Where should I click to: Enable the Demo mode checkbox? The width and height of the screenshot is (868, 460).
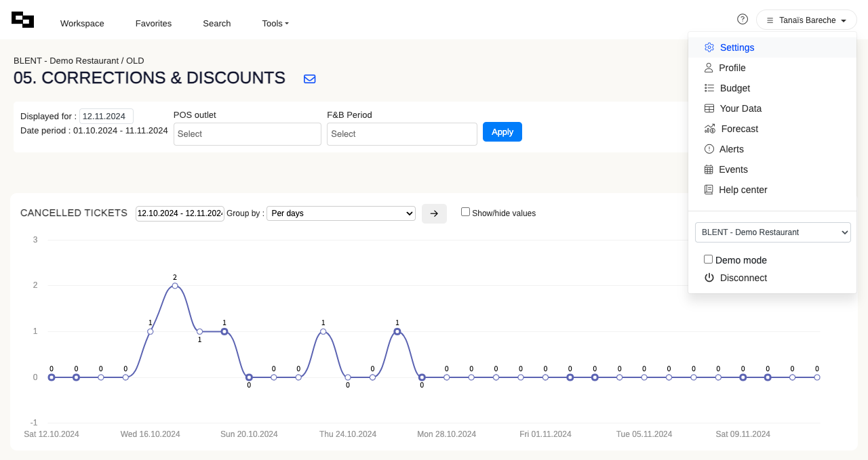point(708,259)
